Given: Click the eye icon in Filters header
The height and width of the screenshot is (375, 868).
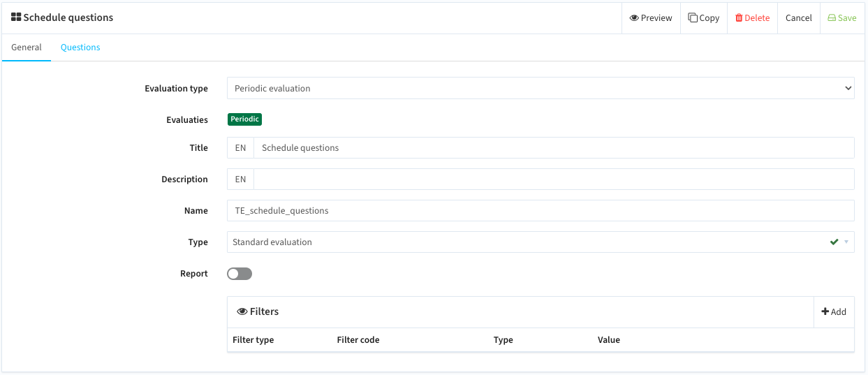Looking at the screenshot, I should (242, 311).
